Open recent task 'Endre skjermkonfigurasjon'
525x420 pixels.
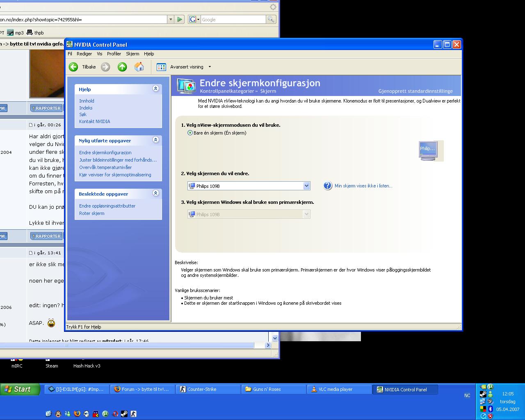[105, 153]
